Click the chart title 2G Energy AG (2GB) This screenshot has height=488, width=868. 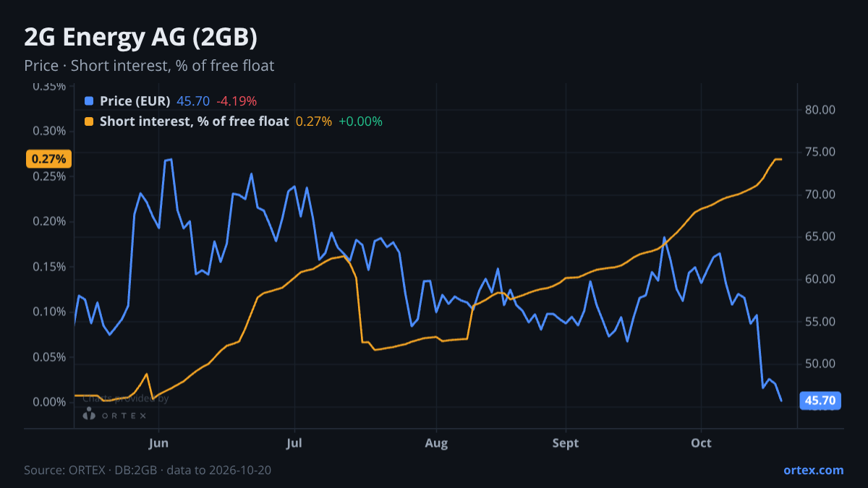click(x=140, y=36)
